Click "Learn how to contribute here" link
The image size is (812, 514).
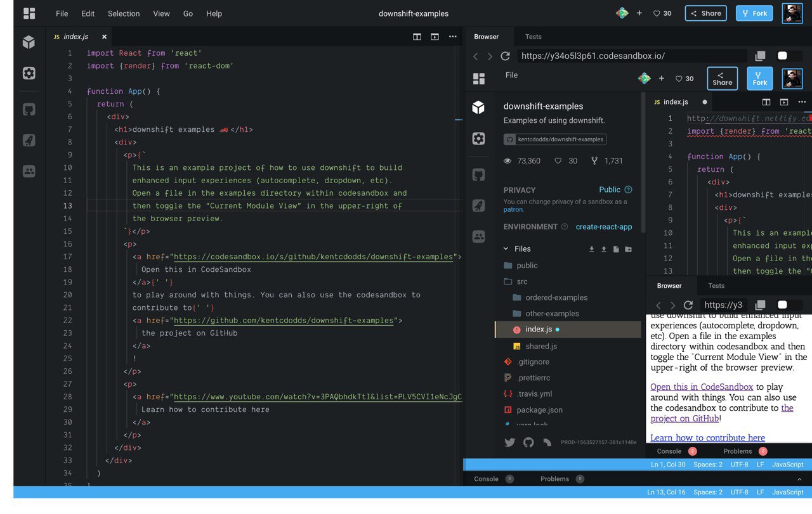707,437
